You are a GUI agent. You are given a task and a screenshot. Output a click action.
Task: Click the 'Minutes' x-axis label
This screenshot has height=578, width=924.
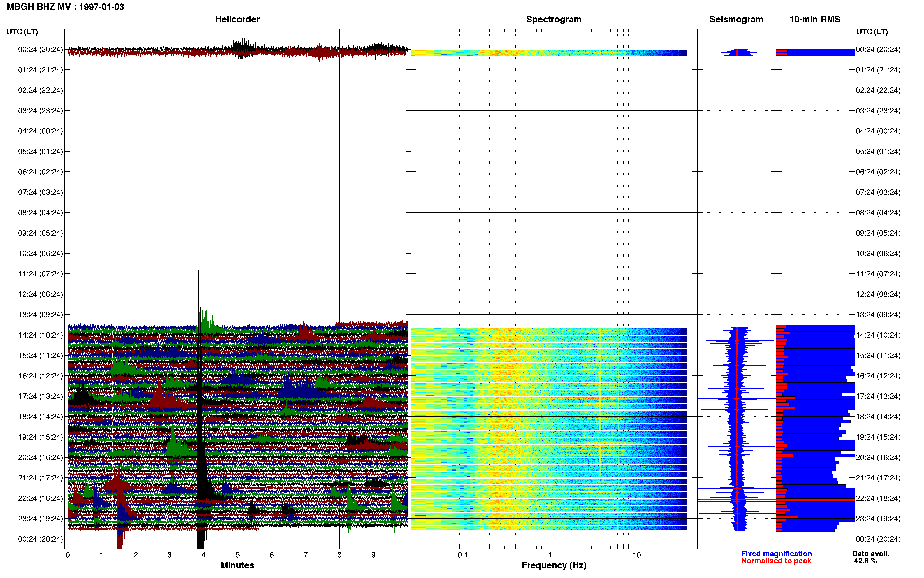pyautogui.click(x=237, y=565)
